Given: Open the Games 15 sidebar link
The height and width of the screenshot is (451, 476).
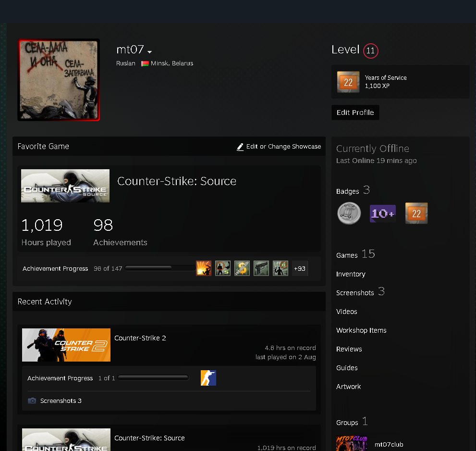Looking at the screenshot, I should click(355, 254).
